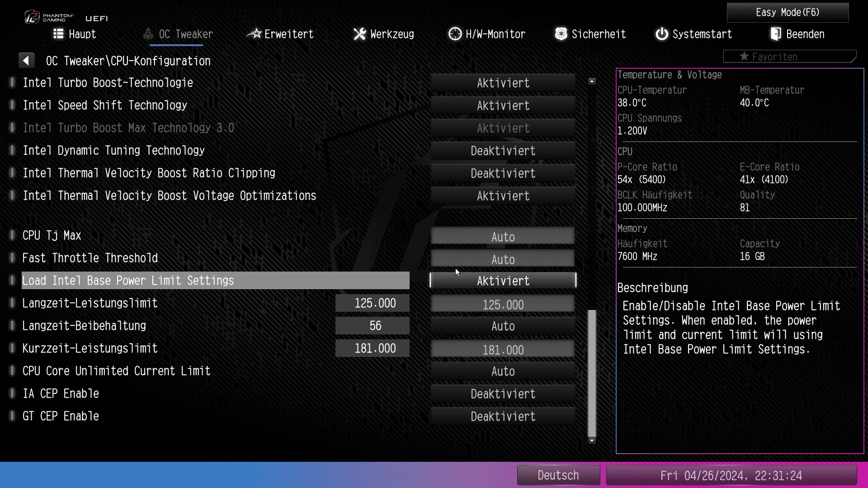
Task: Toggle GT CEP Enable value
Action: coord(503,417)
